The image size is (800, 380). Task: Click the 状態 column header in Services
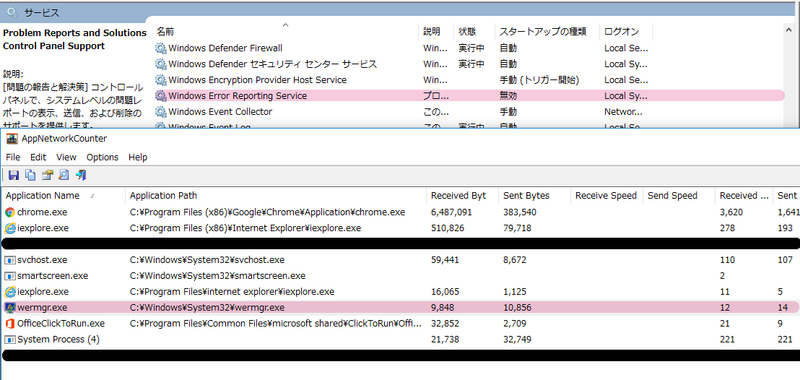point(474,32)
